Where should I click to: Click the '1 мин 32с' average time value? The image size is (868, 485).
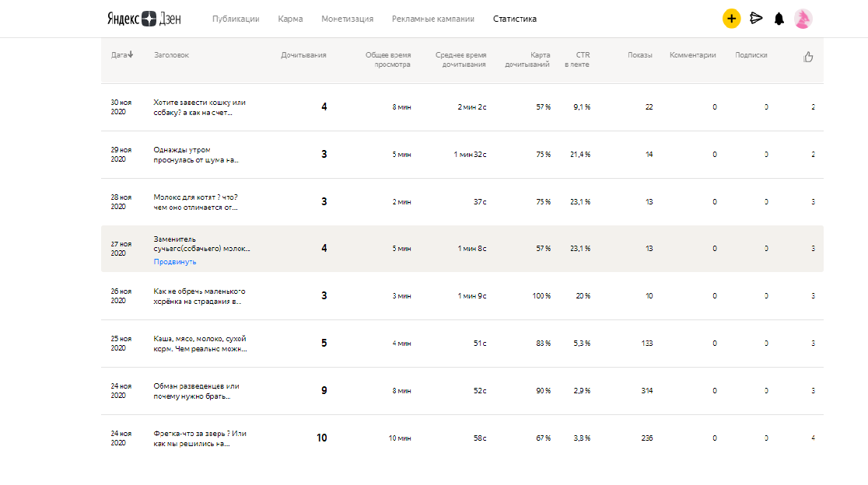click(x=470, y=155)
